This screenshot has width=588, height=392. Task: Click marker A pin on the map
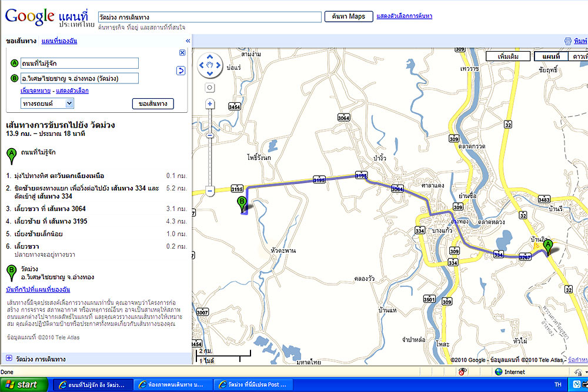point(548,247)
